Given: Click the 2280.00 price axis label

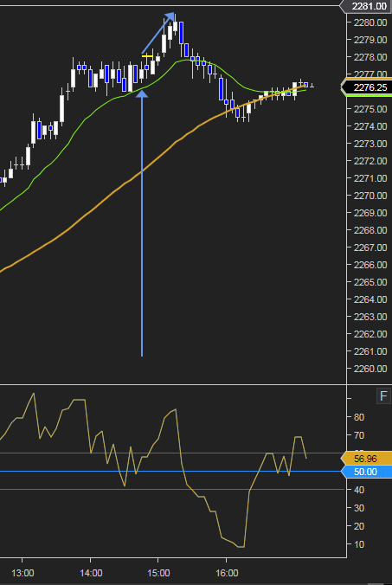Looking at the screenshot, I should 370,22.
